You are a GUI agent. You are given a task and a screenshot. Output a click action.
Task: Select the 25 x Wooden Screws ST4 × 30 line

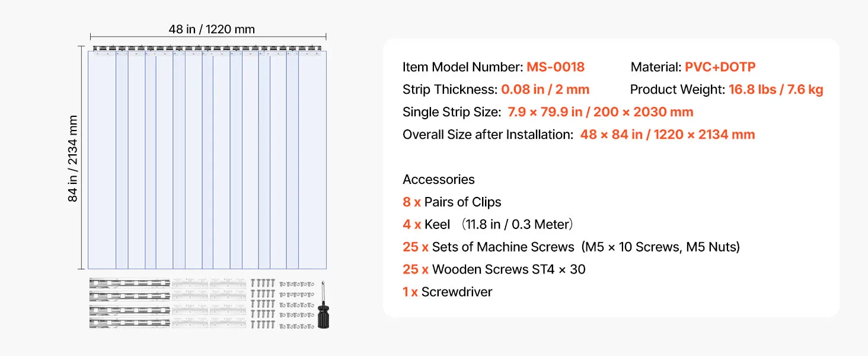[x=494, y=269]
